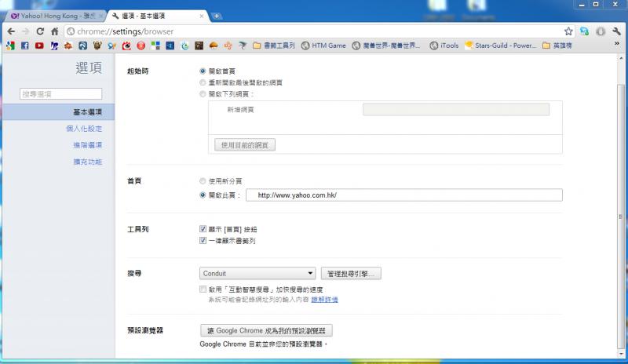Screen dimensions: 628x364
Task: Select 基本選項 in settings sidebar
Action: pos(58,112)
